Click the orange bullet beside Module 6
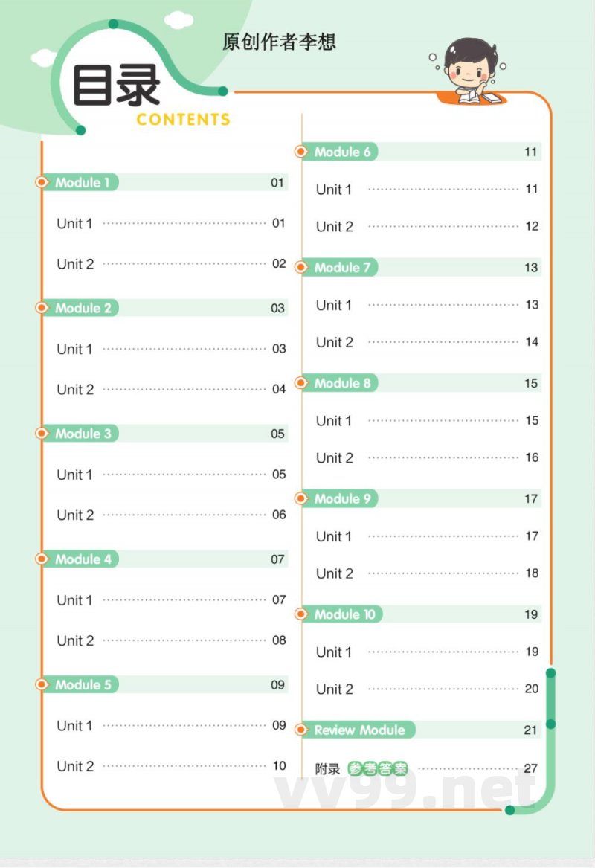Viewport: 595px width, 868px height. [x=301, y=152]
